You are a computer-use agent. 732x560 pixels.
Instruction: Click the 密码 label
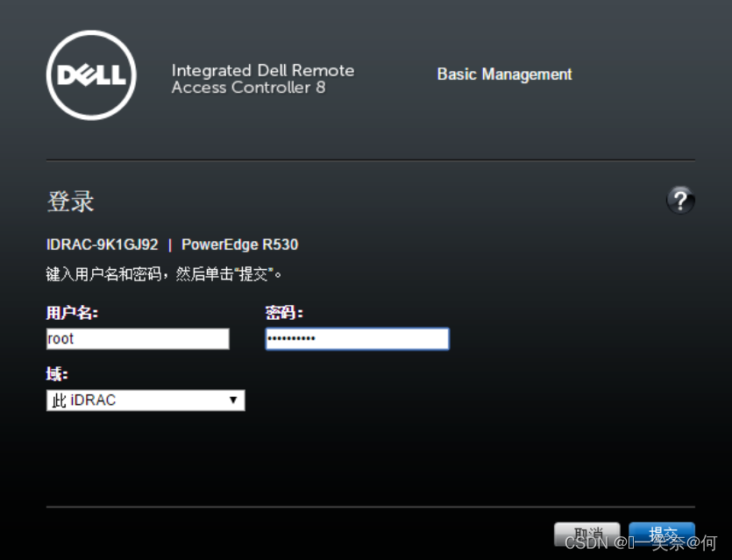tap(284, 313)
